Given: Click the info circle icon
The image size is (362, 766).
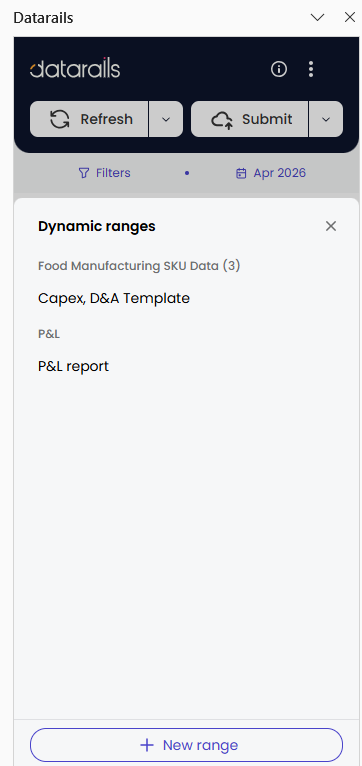Looking at the screenshot, I should (279, 69).
